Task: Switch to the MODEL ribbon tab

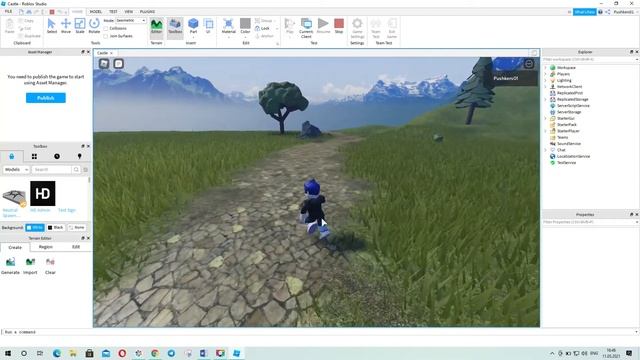Action: point(96,11)
